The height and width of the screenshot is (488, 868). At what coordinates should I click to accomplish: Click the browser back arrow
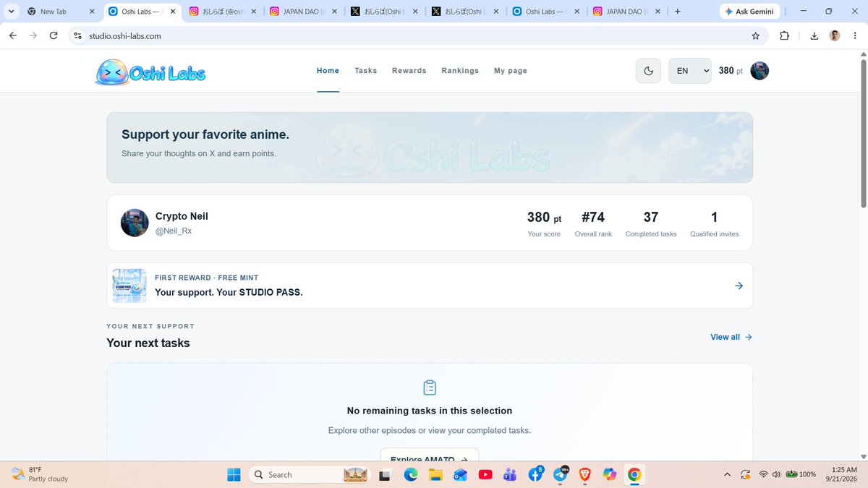coord(13,35)
